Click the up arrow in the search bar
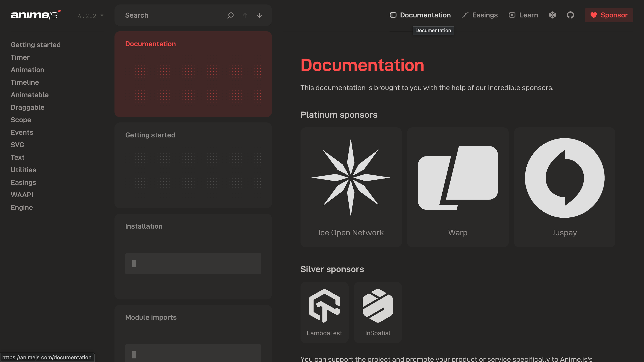The height and width of the screenshot is (362, 644). point(245,15)
